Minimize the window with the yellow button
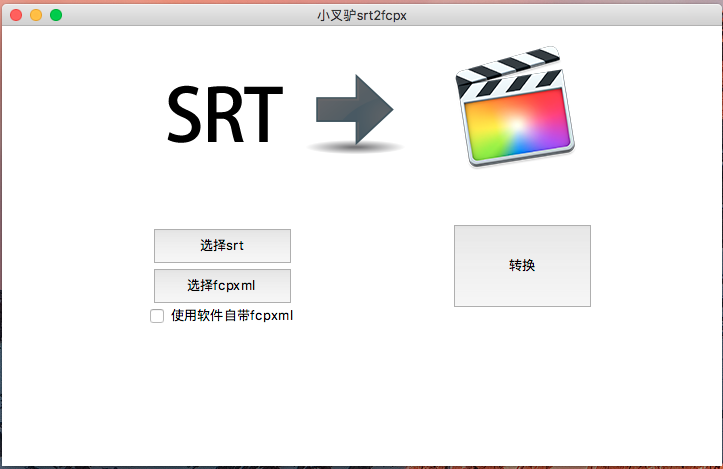 pyautogui.click(x=36, y=15)
